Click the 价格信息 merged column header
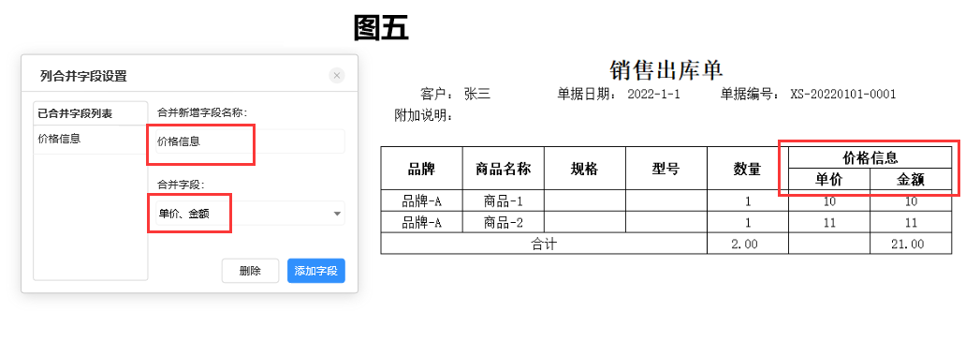 (x=870, y=157)
